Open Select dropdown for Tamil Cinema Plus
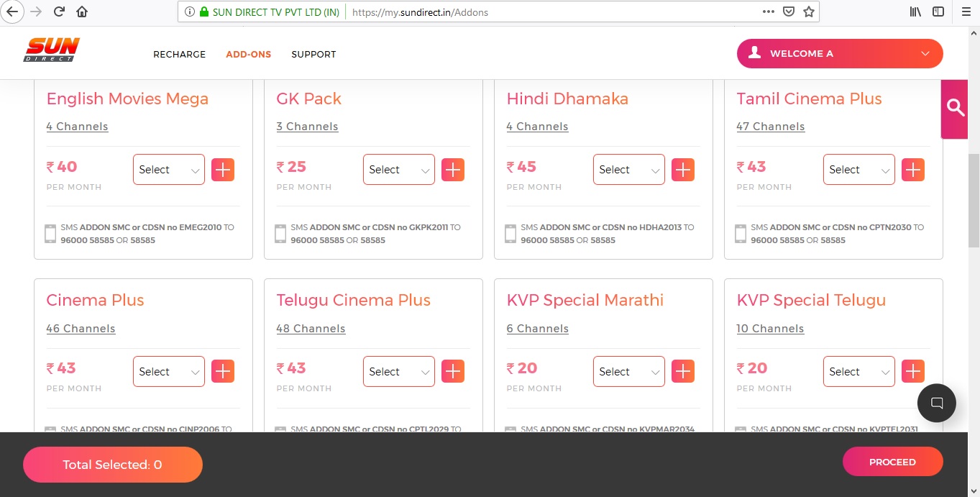Viewport: 980px width, 497px height. [859, 170]
